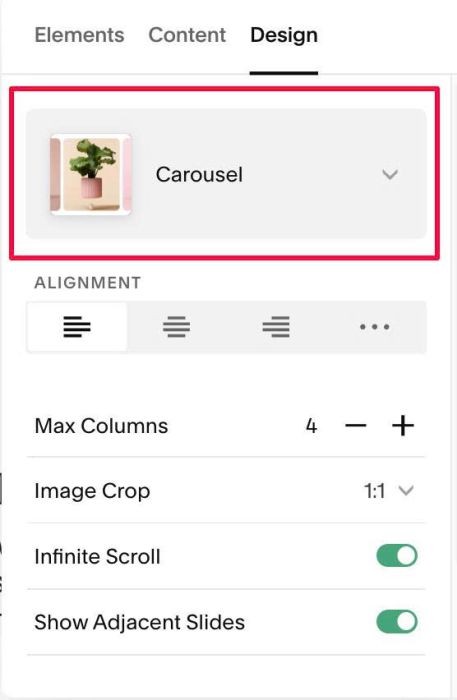Toggle Show Adjacent Slides switch
The height and width of the screenshot is (700, 457).
(x=397, y=621)
